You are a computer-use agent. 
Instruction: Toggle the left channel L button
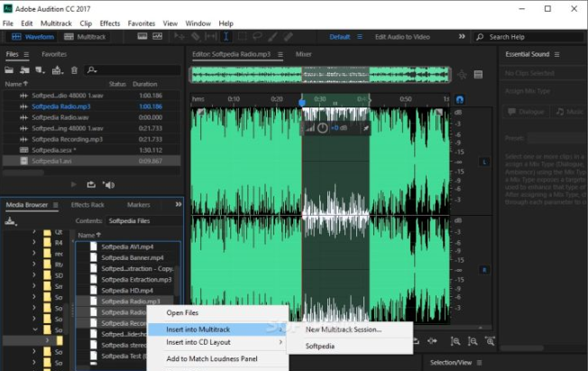[484, 162]
